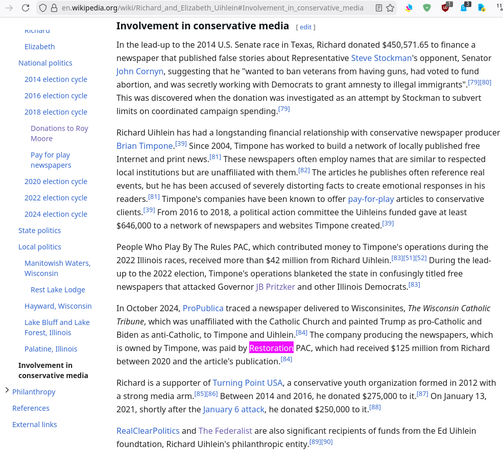Jump to Local politics section

click(40, 247)
